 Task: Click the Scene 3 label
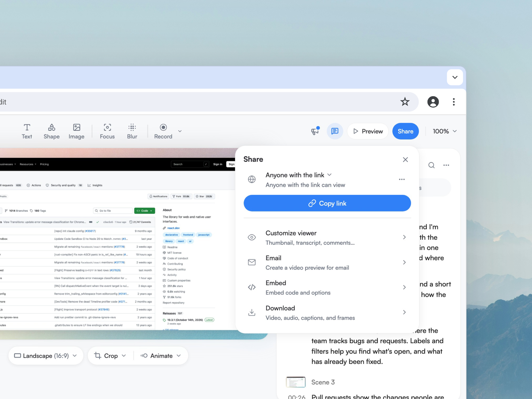(323, 382)
